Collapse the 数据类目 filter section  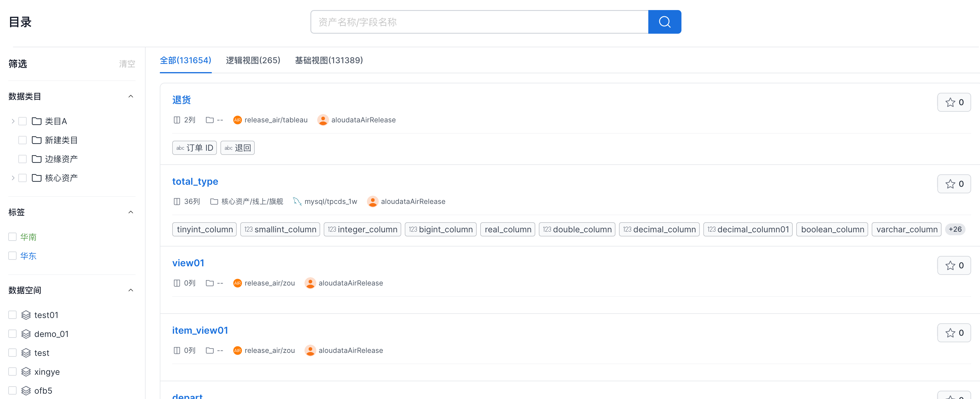pyautogui.click(x=130, y=97)
